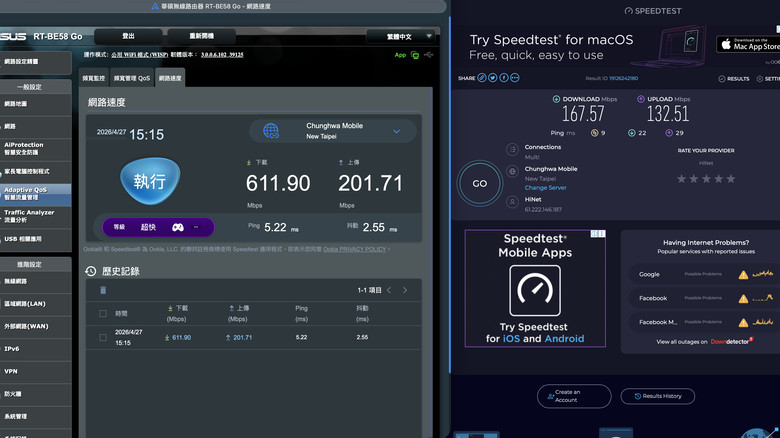Click the globe server icon

tap(271, 131)
